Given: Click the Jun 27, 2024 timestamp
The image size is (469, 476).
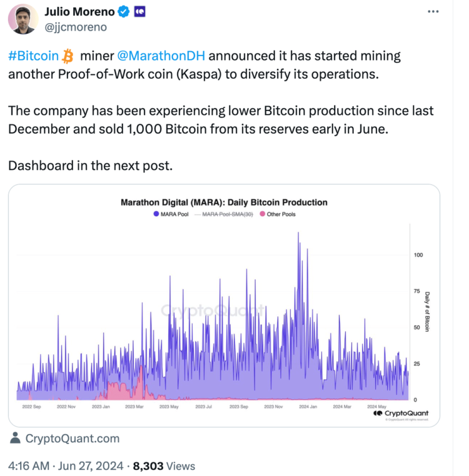Looking at the screenshot, I should (91, 466).
